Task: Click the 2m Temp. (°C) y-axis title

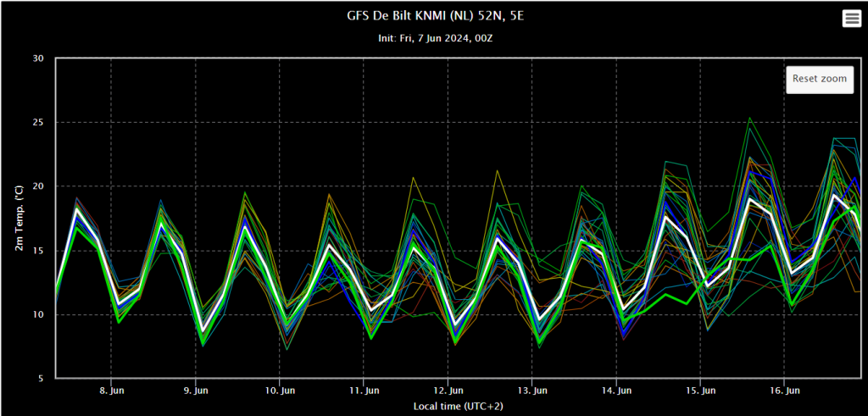Action: pyautogui.click(x=19, y=219)
